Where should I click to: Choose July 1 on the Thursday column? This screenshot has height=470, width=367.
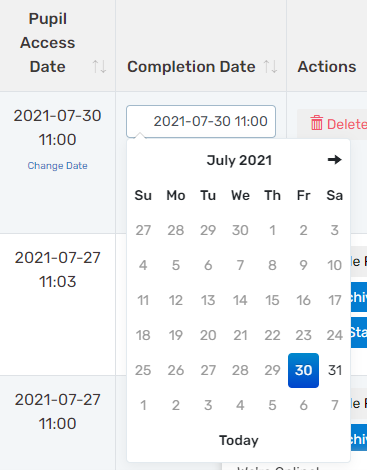272,230
